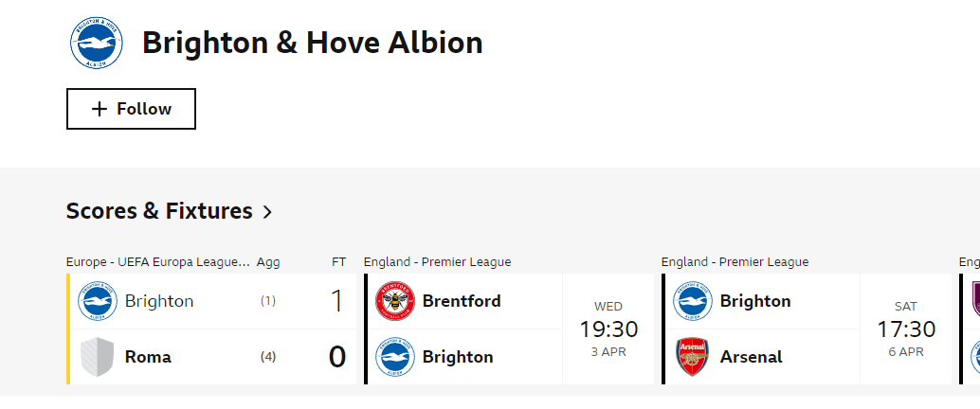Click the Brighton crest in Europa League match
This screenshot has height=409, width=980.
(98, 301)
